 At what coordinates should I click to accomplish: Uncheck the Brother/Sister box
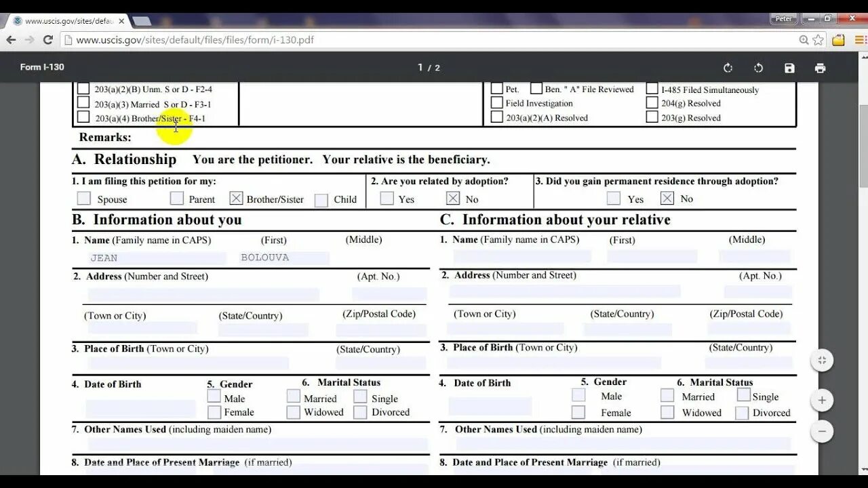tap(235, 199)
